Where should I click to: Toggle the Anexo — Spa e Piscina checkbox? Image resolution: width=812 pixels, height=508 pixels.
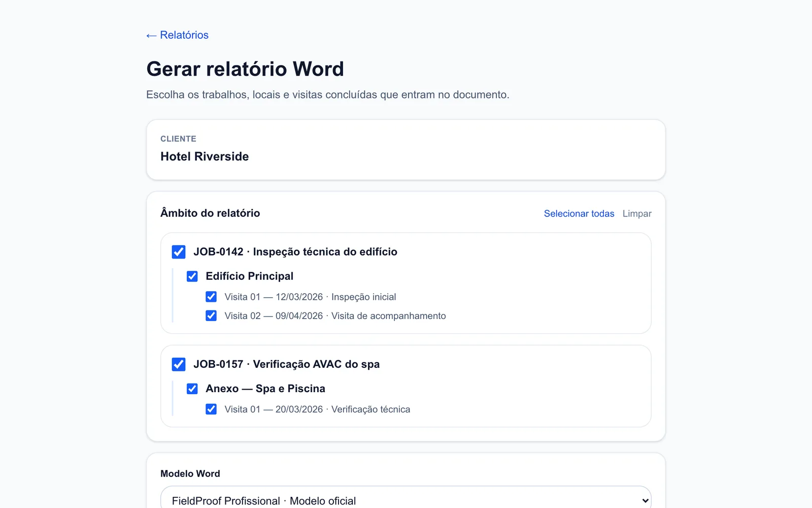click(192, 389)
